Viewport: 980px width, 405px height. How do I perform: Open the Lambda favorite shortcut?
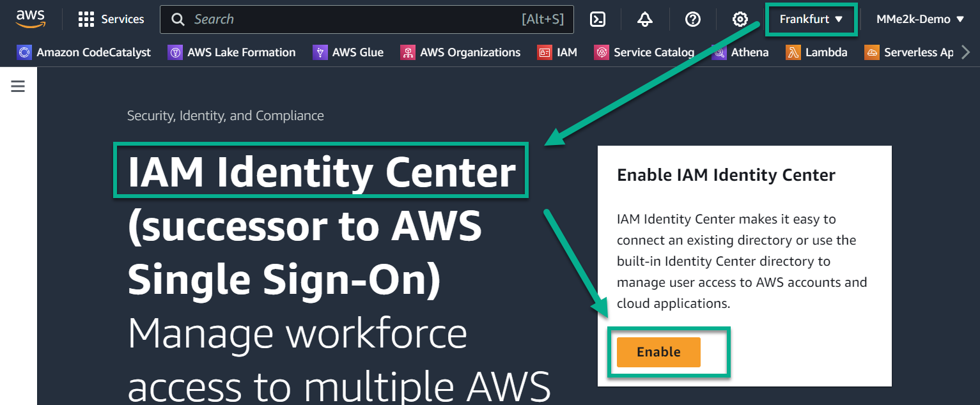817,52
